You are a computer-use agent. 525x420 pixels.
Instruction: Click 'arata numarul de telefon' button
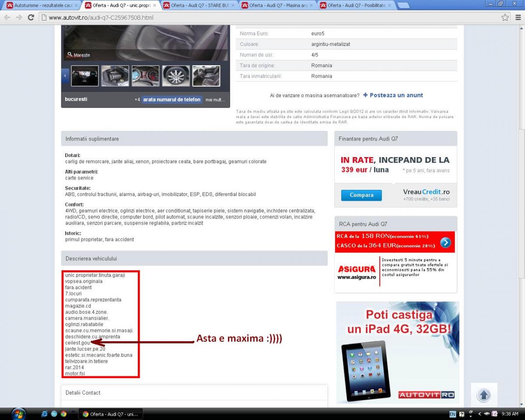(x=172, y=100)
